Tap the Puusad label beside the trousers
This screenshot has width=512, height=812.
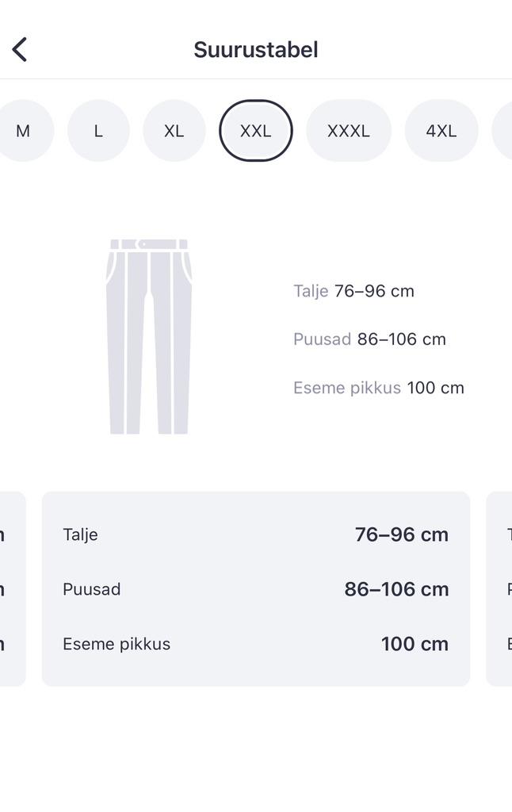322,339
